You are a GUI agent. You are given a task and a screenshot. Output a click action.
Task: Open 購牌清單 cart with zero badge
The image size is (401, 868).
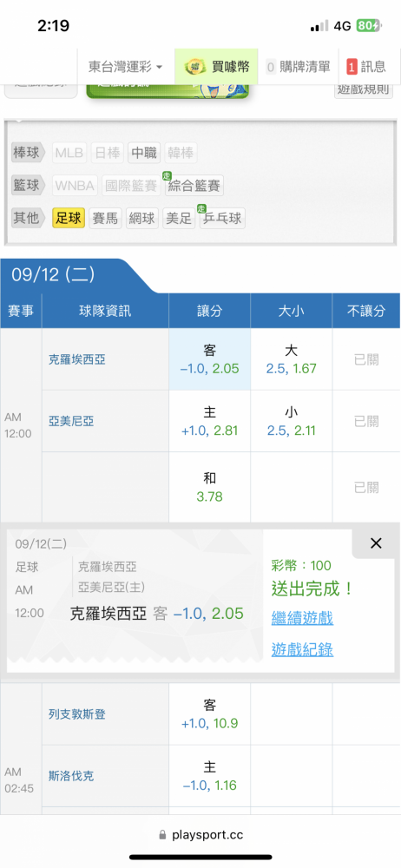coord(298,67)
